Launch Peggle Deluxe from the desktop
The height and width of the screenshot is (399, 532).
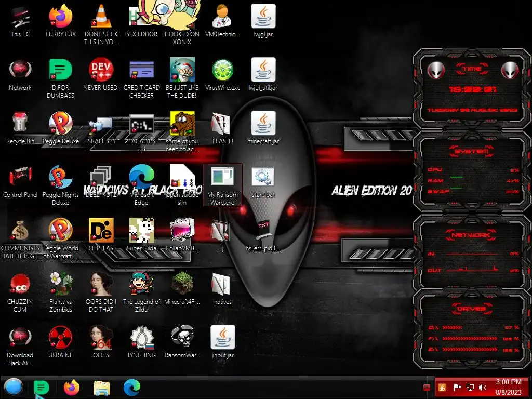point(60,128)
